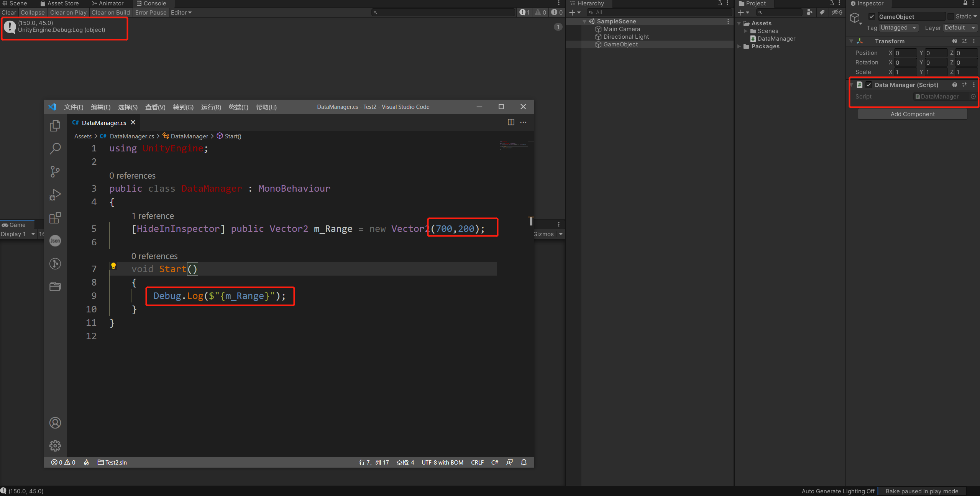Image resolution: width=980 pixels, height=496 pixels.
Task: Expand the Scenes folder in Project
Action: [x=746, y=31]
